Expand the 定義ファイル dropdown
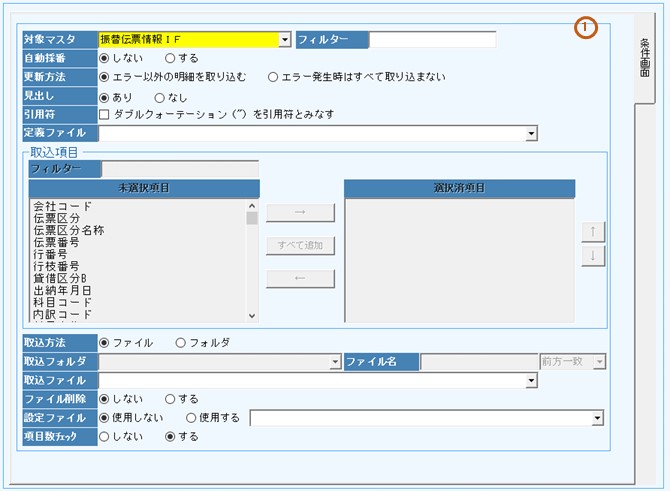Viewport: 670px width, 491px height. point(531,132)
